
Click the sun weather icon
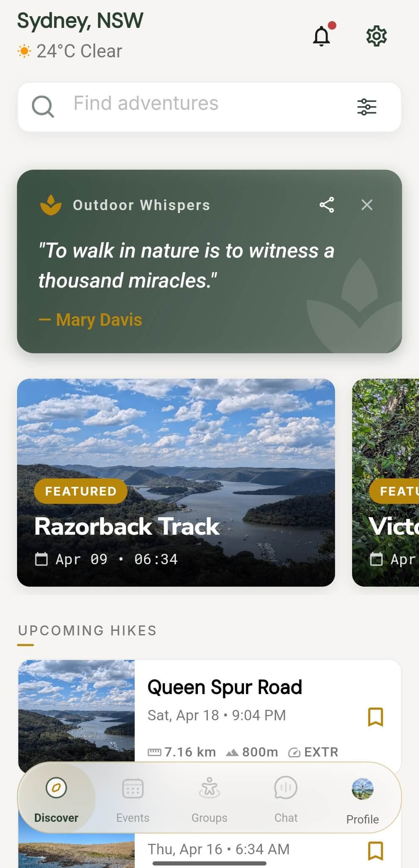[24, 51]
